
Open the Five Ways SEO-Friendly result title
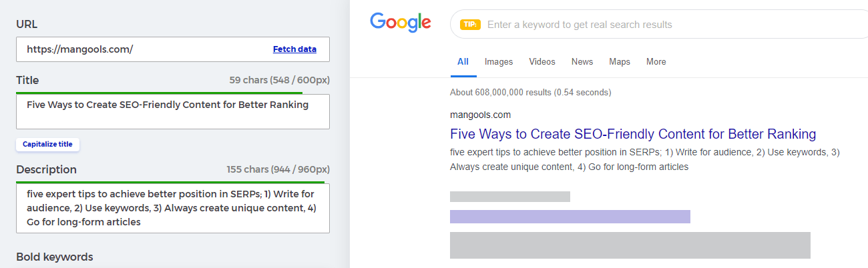633,134
